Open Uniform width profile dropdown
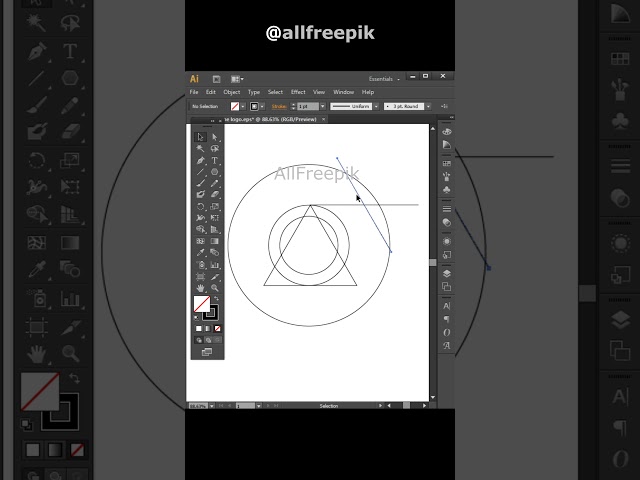The width and height of the screenshot is (640, 480). click(x=376, y=107)
